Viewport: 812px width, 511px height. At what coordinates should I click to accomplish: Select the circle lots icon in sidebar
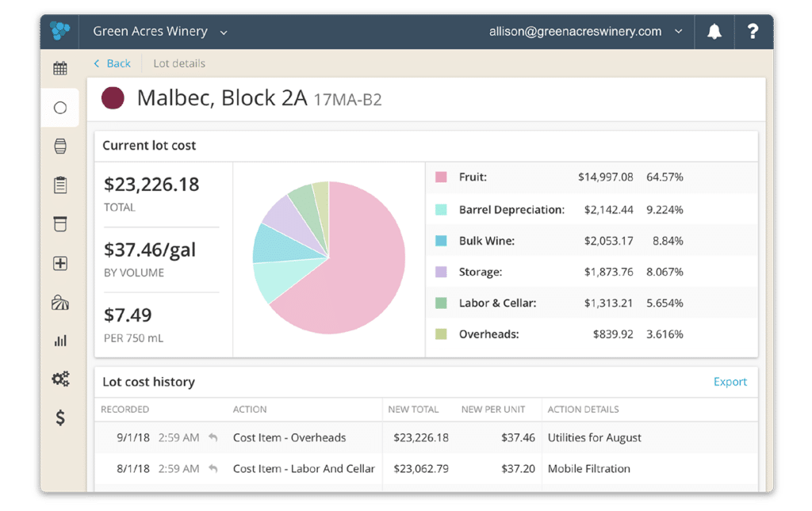coord(60,108)
